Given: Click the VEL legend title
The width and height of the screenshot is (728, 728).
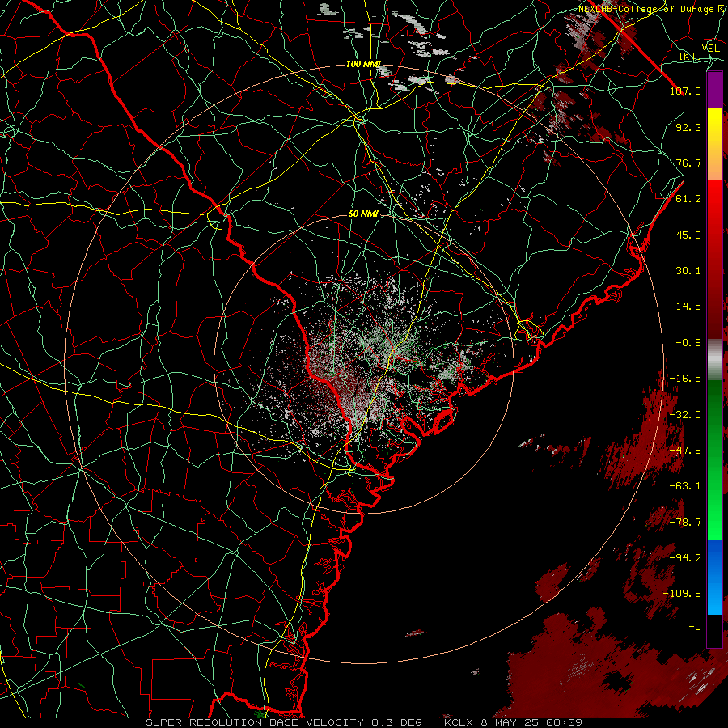Looking at the screenshot, I should pyautogui.click(x=710, y=49).
